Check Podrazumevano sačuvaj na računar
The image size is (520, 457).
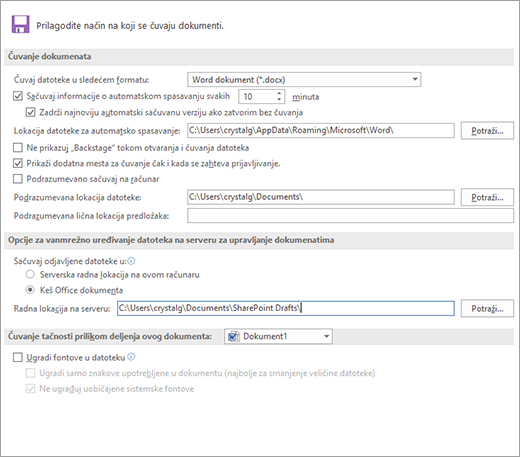click(18, 179)
